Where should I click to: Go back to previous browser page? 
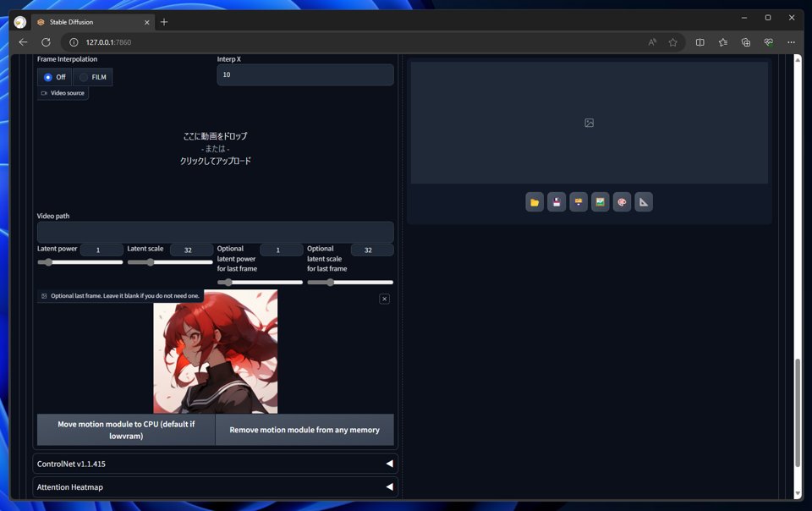24,42
